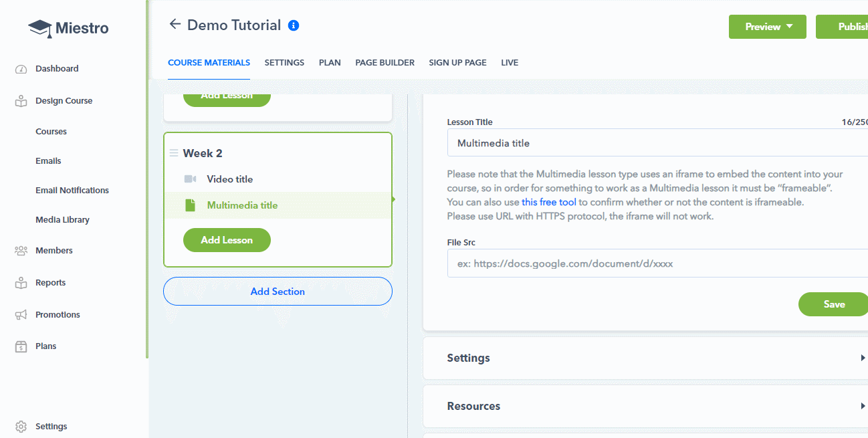Expand the Resources accordion panel
The image size is (868, 438).
(645, 406)
